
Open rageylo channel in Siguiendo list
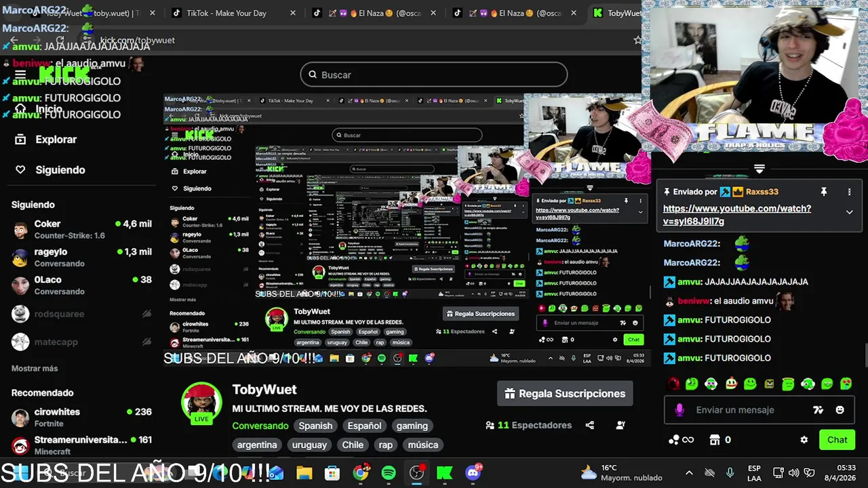click(x=81, y=257)
